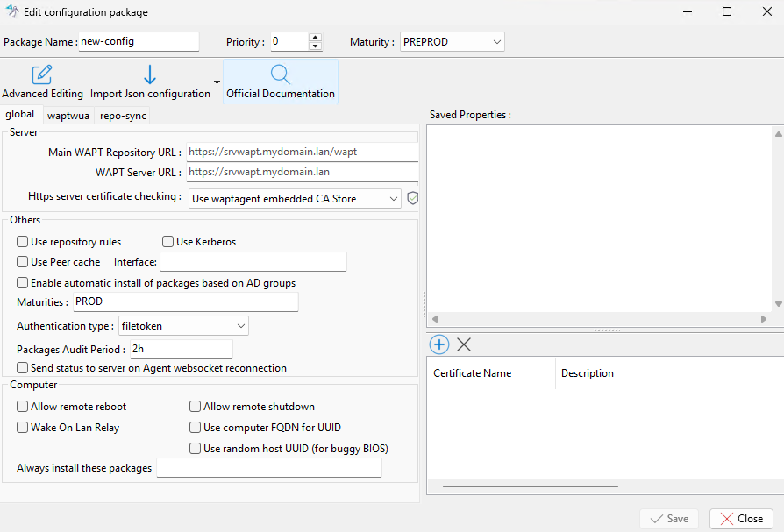Open Https server certificate checking dropdown
This screenshot has width=784, height=532.
click(393, 199)
